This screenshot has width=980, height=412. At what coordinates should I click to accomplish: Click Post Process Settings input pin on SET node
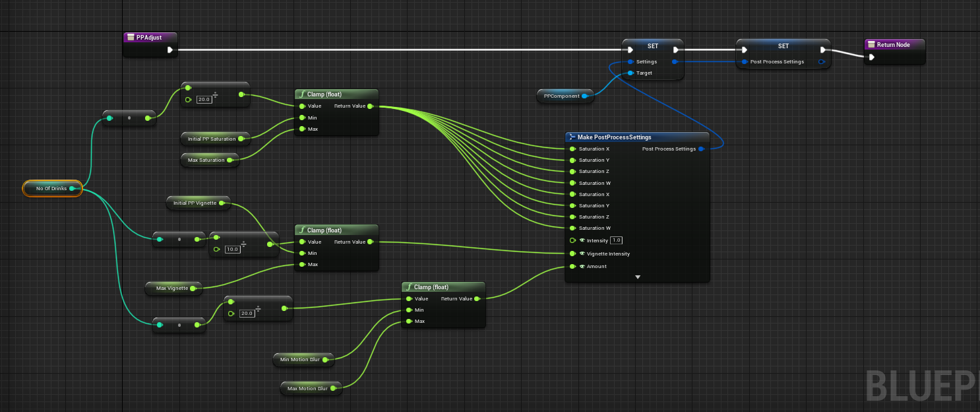click(745, 62)
